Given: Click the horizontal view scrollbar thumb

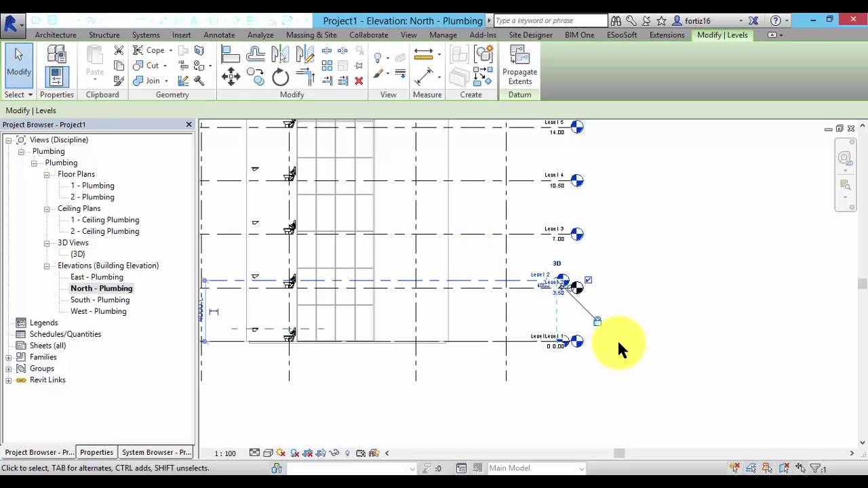Looking at the screenshot, I should (619, 453).
